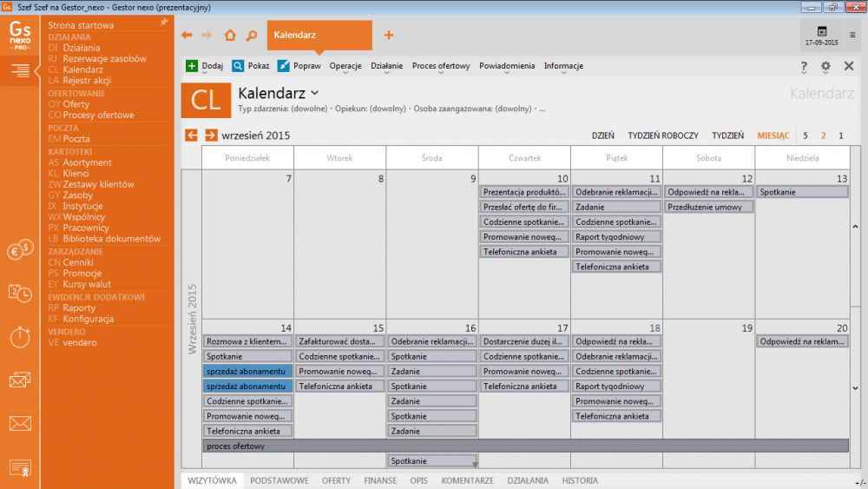Switch calendar to DZIEŃ view
The height and width of the screenshot is (489, 868).
tap(603, 135)
